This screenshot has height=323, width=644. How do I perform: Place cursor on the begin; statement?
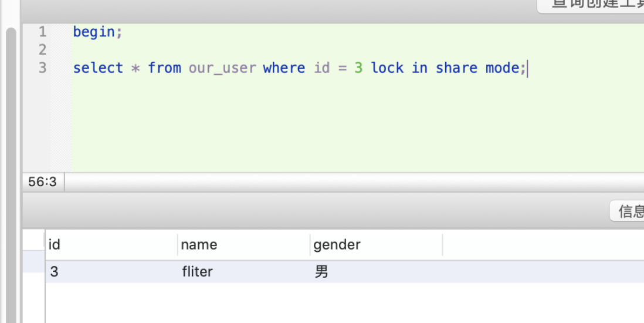[x=97, y=32]
